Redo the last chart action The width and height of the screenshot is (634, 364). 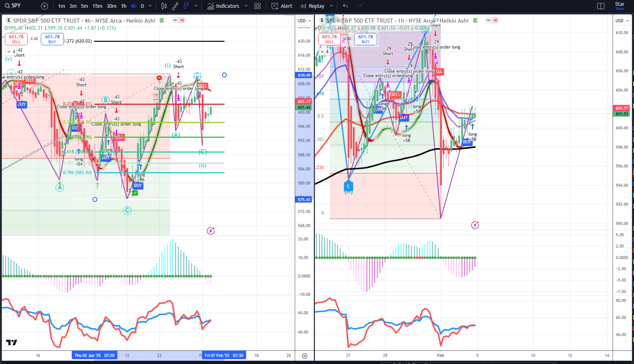coord(359,6)
